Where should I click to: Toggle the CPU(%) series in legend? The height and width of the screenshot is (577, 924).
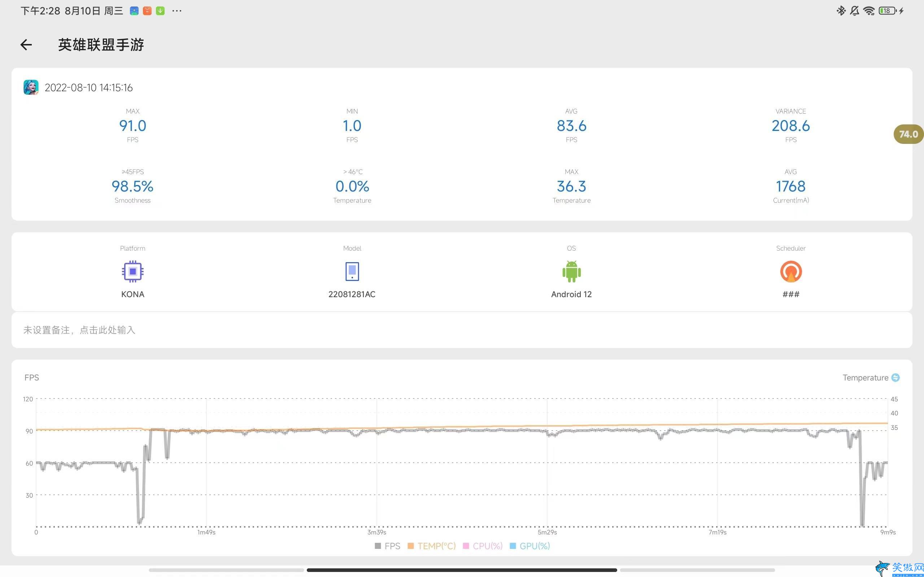483,546
